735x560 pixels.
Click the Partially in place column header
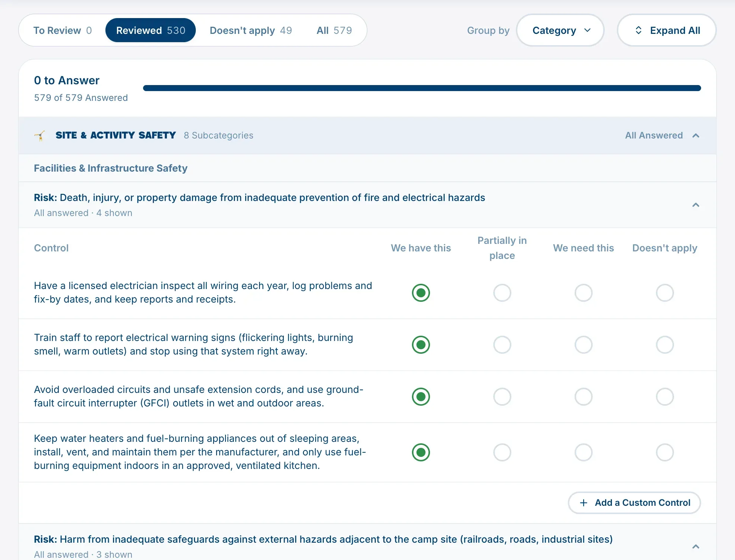pyautogui.click(x=502, y=248)
